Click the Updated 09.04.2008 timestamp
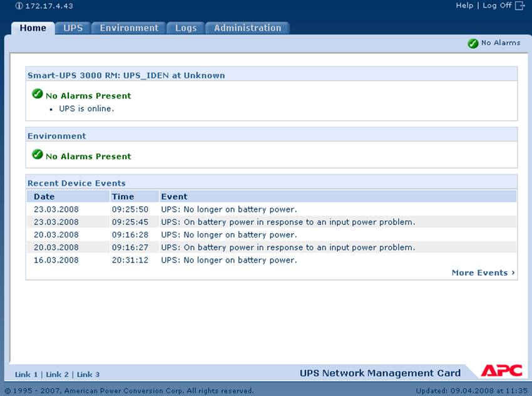The width and height of the screenshot is (532, 396). [472, 390]
